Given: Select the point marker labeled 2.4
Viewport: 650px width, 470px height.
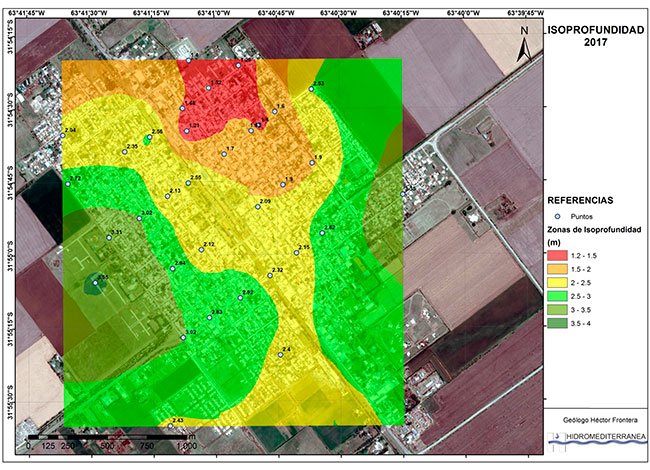Looking at the screenshot, I should (x=280, y=355).
